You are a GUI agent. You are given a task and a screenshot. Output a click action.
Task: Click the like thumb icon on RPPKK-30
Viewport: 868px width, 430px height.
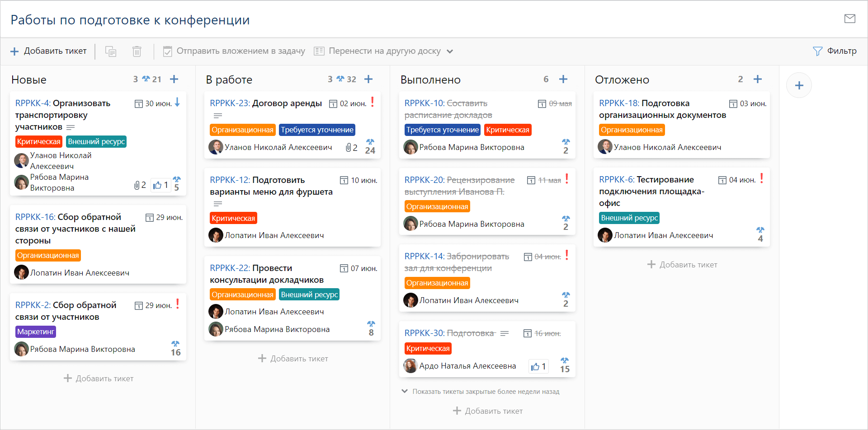pos(536,366)
